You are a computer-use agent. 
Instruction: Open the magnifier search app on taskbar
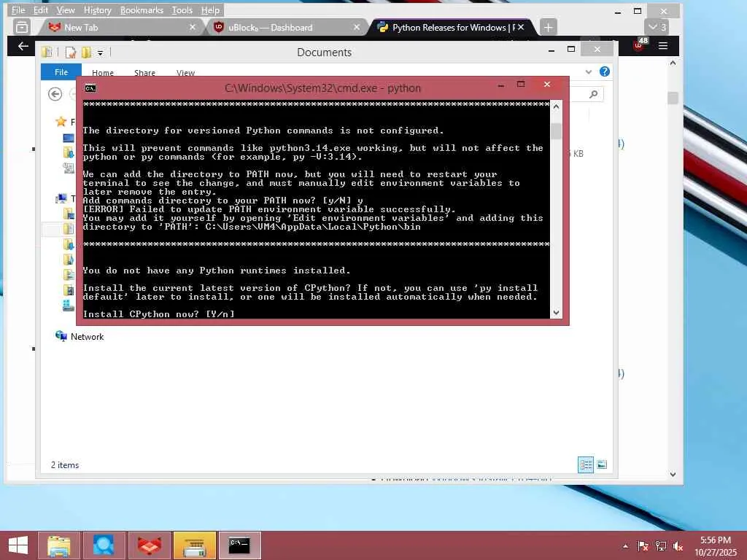(104, 545)
